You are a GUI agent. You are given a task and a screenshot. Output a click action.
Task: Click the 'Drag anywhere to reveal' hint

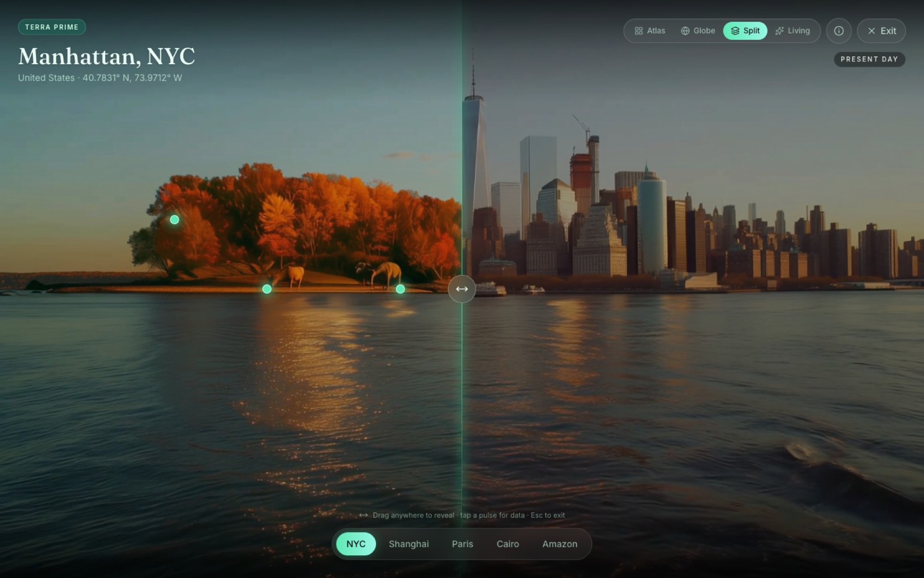[x=462, y=515]
